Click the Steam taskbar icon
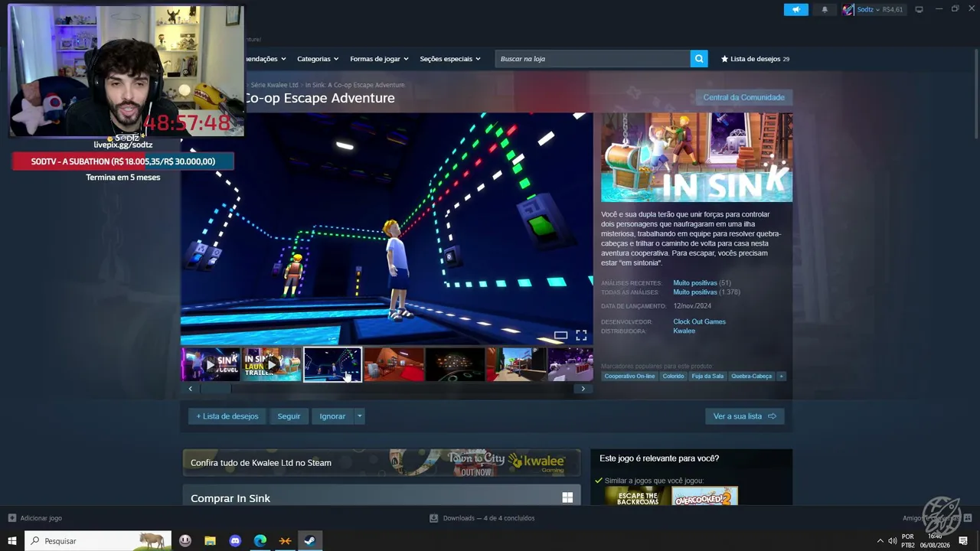Viewport: 980px width, 551px height. (309, 541)
